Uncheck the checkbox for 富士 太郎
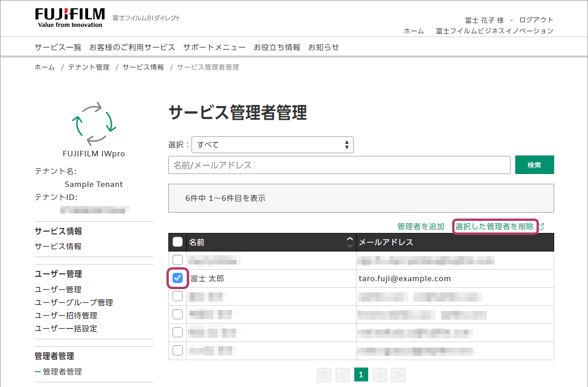 click(178, 278)
